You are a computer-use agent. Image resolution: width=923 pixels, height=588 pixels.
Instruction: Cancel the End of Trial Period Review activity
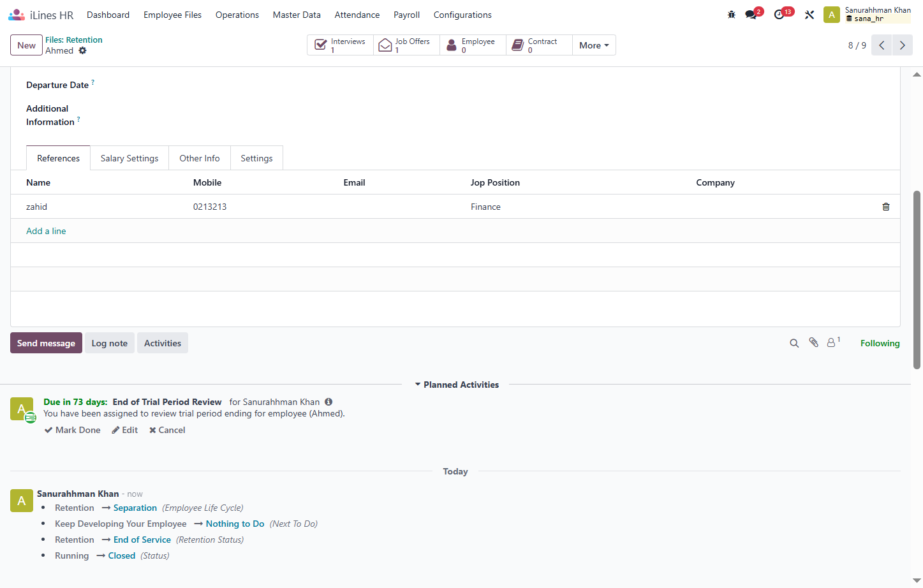point(167,430)
